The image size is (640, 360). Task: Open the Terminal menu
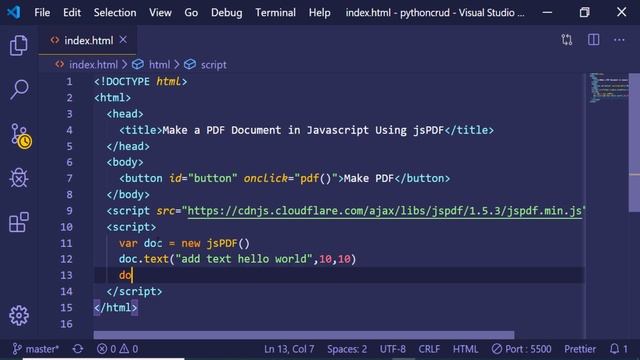(276, 13)
